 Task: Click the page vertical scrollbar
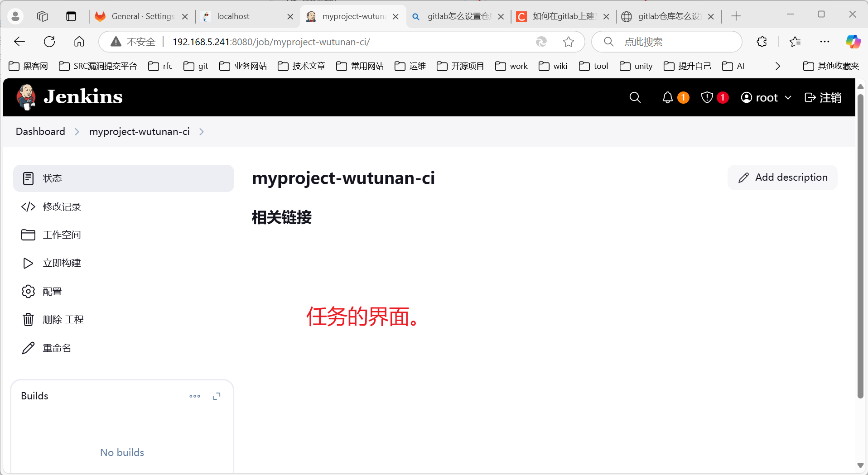coord(860,247)
